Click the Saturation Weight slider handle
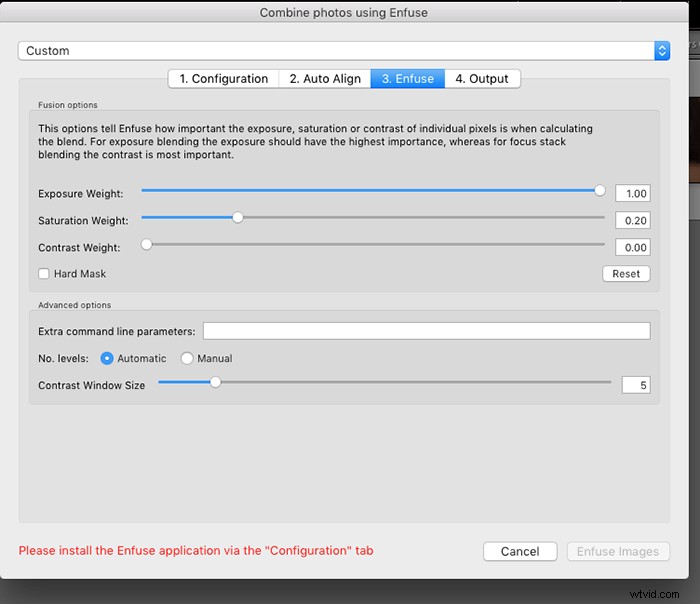 (x=238, y=218)
